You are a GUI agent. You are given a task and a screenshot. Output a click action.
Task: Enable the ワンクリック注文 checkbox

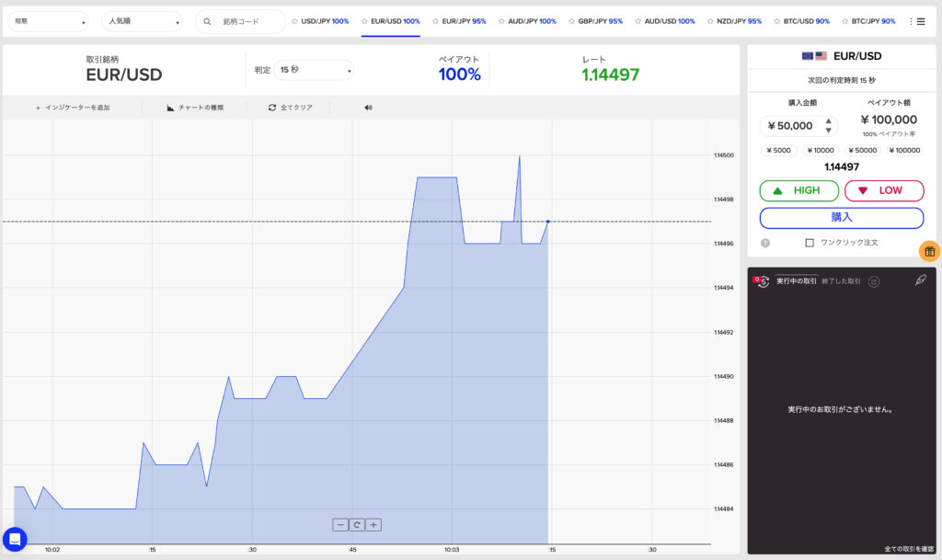coord(810,243)
